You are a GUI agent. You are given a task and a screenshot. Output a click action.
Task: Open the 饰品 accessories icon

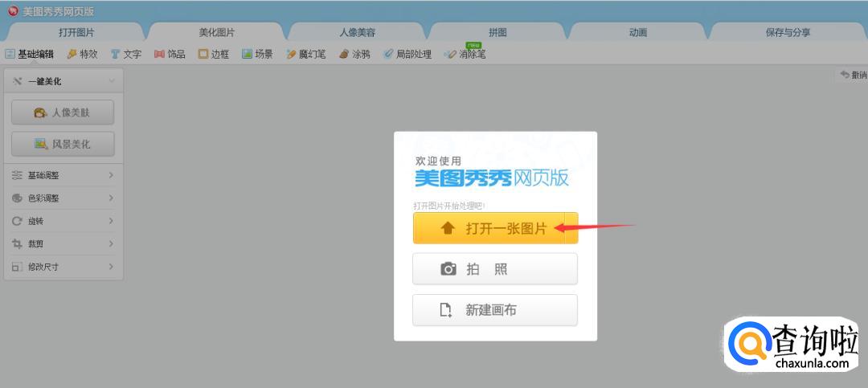[x=159, y=55]
